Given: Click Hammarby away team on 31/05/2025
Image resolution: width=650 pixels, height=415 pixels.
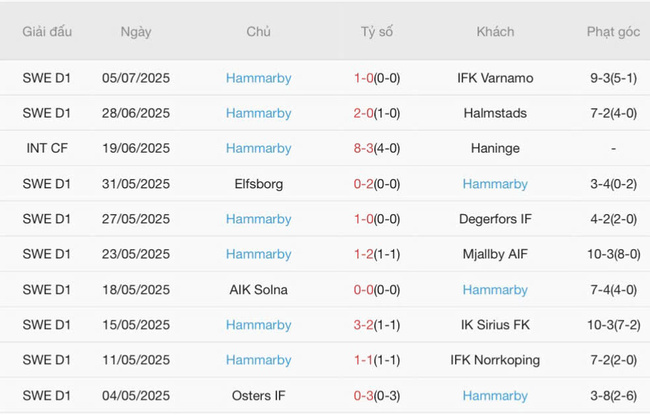Looking at the screenshot, I should tap(495, 184).
